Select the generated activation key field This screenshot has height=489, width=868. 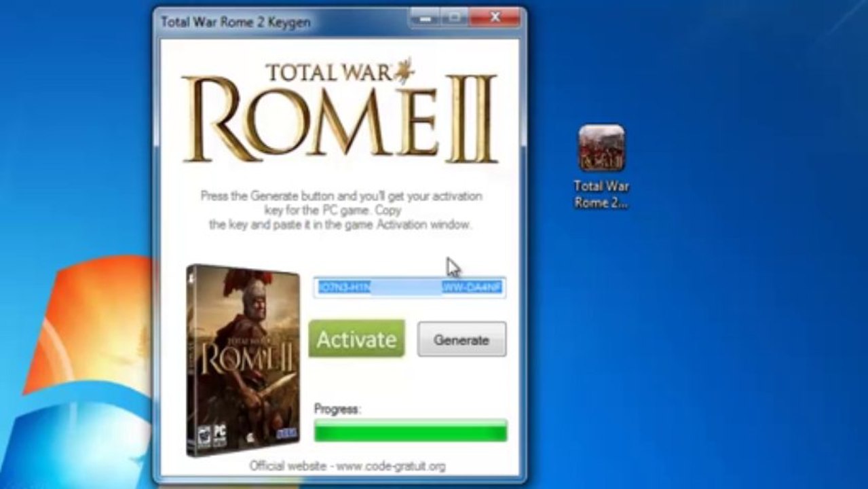pos(409,287)
